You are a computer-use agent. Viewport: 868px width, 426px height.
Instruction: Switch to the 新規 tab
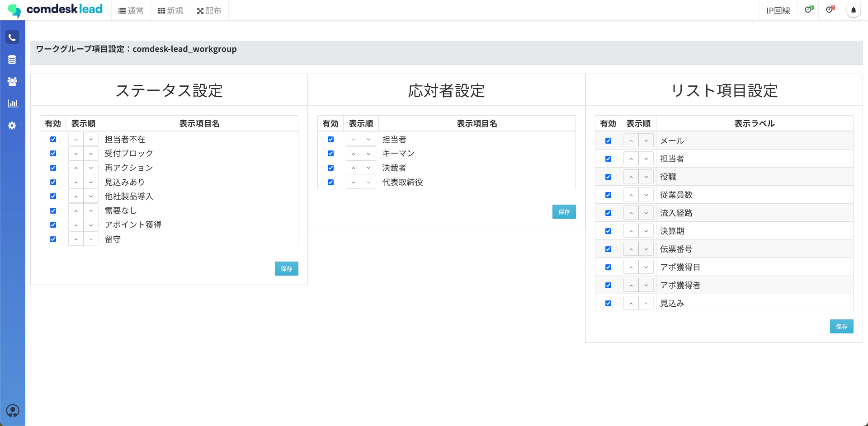[170, 10]
